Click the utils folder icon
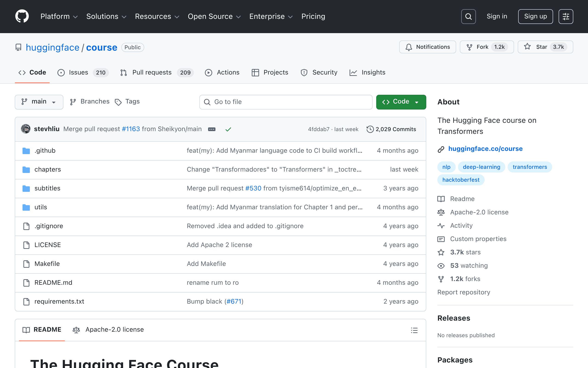The width and height of the screenshot is (588, 368). [26, 207]
